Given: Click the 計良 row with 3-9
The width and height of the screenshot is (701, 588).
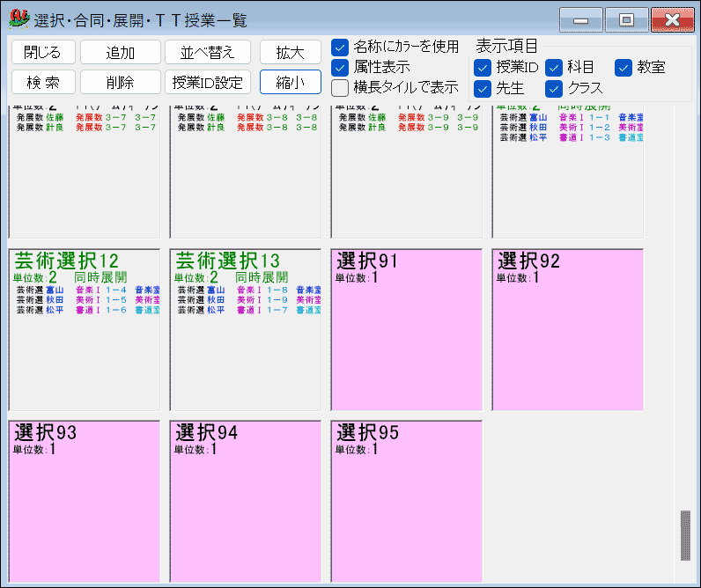Looking at the screenshot, I should (409, 128).
